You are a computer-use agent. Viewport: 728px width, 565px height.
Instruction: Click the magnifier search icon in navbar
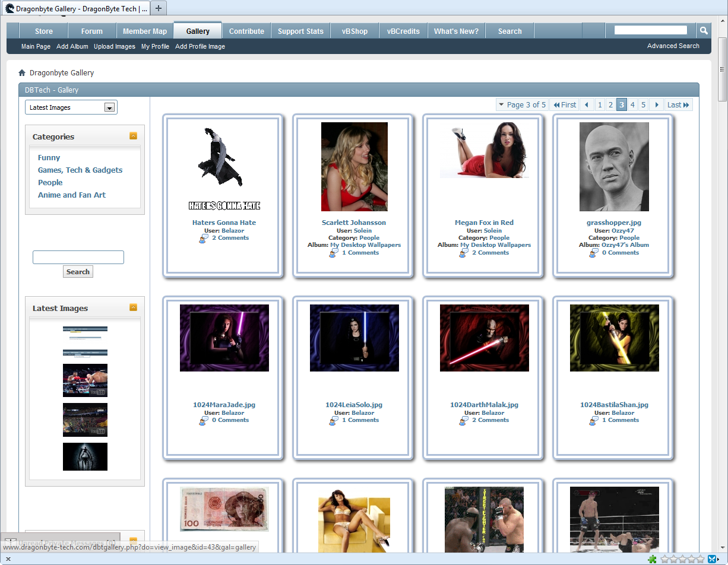click(703, 31)
